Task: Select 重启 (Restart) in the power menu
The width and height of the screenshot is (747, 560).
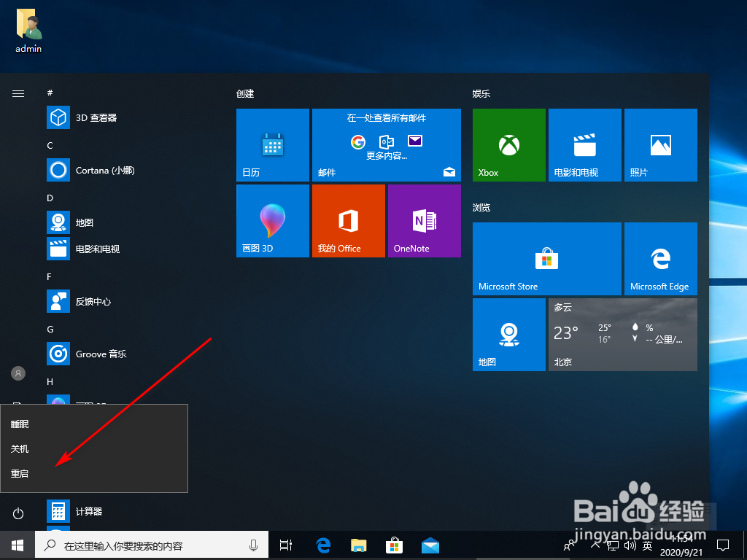Action: click(x=94, y=473)
